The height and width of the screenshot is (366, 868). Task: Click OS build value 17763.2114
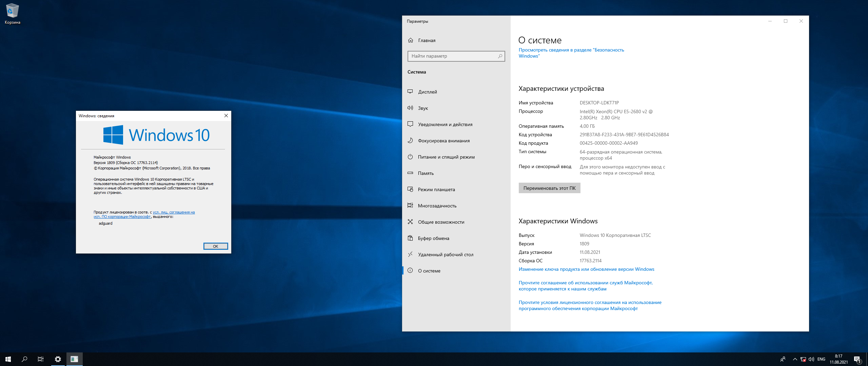(x=590, y=261)
